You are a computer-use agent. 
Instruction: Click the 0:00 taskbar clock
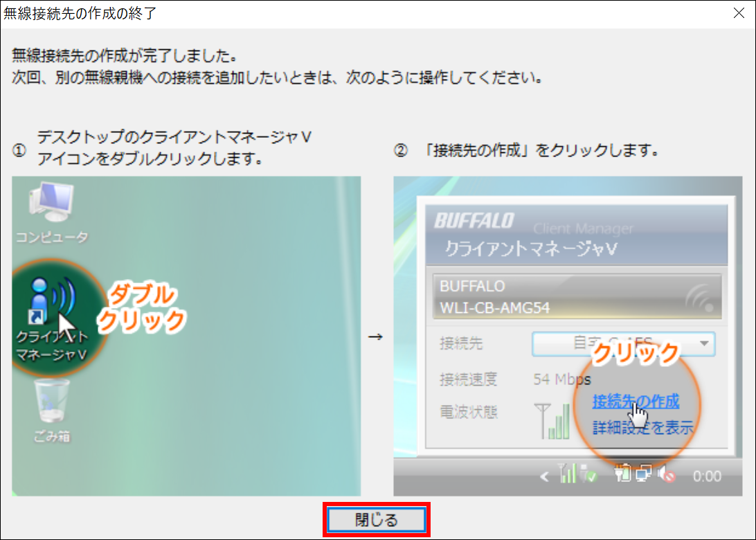click(707, 476)
